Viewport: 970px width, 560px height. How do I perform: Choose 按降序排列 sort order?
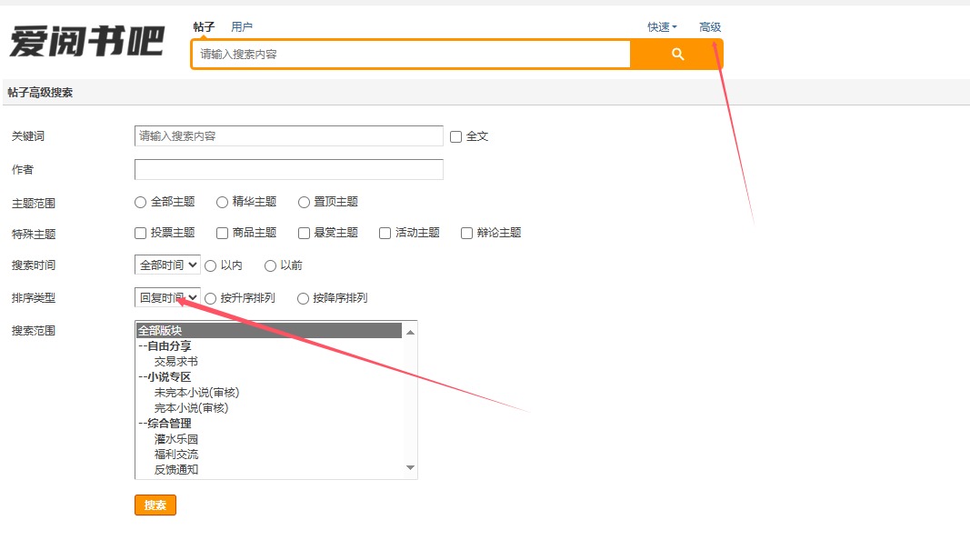tap(304, 298)
